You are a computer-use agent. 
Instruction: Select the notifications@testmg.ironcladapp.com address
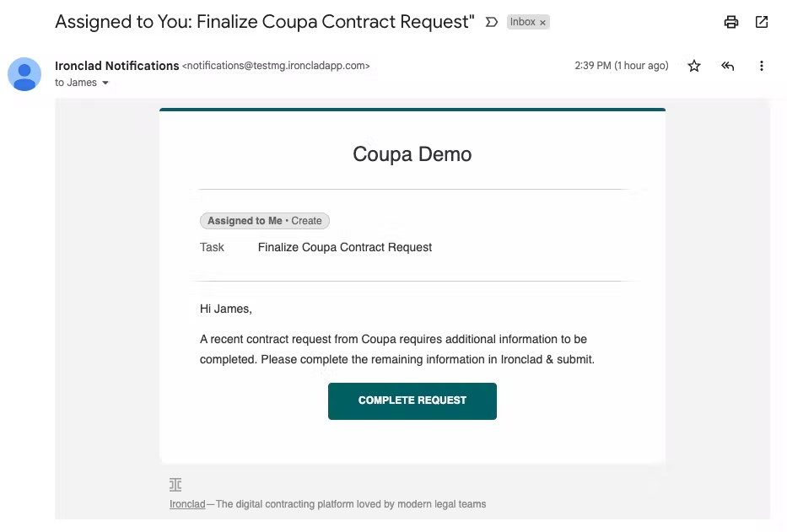point(276,66)
